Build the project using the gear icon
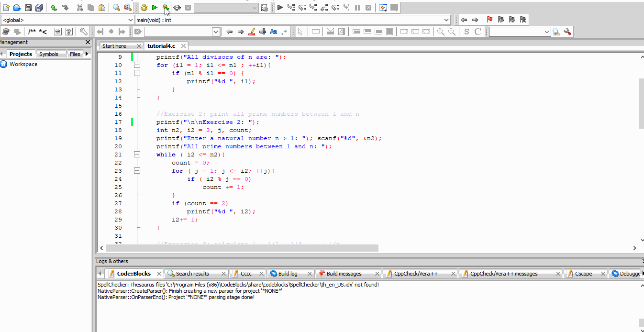Viewport: 644px width, 332px height. point(143,7)
